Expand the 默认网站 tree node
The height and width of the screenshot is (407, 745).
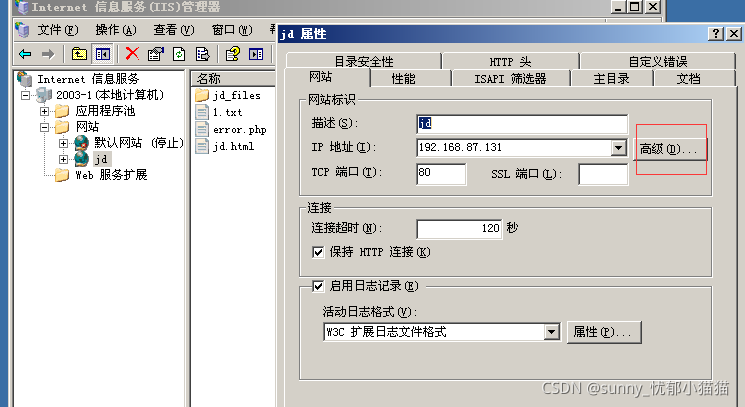point(63,143)
